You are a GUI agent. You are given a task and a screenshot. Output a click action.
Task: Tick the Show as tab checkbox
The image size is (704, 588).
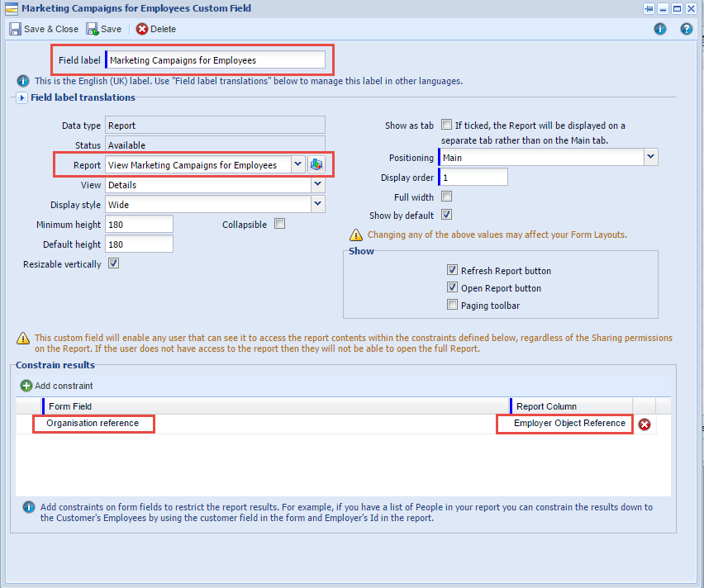click(446, 125)
